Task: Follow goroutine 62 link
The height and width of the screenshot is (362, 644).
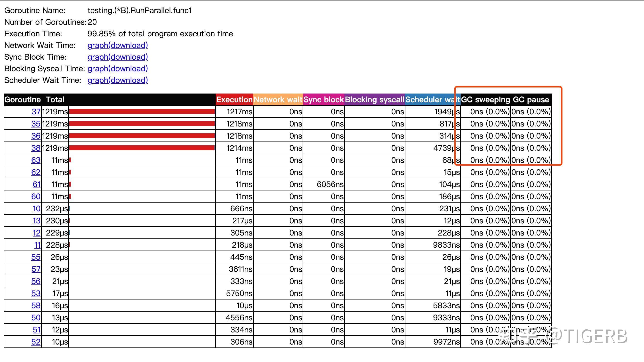Action: (x=36, y=172)
